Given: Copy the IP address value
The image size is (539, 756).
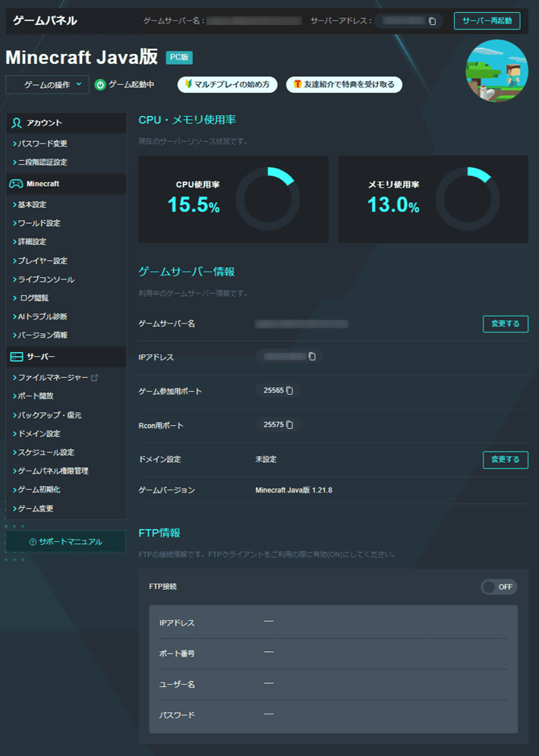Looking at the screenshot, I should [311, 356].
